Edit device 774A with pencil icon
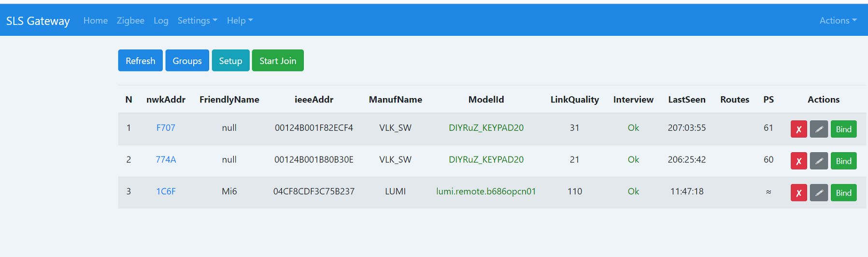The image size is (868, 257). tap(819, 161)
